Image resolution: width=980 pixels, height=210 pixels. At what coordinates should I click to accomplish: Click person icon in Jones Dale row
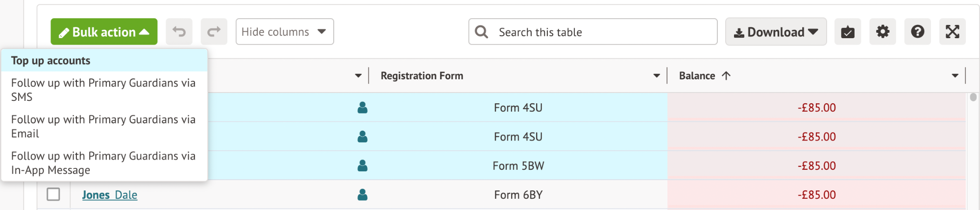(x=363, y=195)
